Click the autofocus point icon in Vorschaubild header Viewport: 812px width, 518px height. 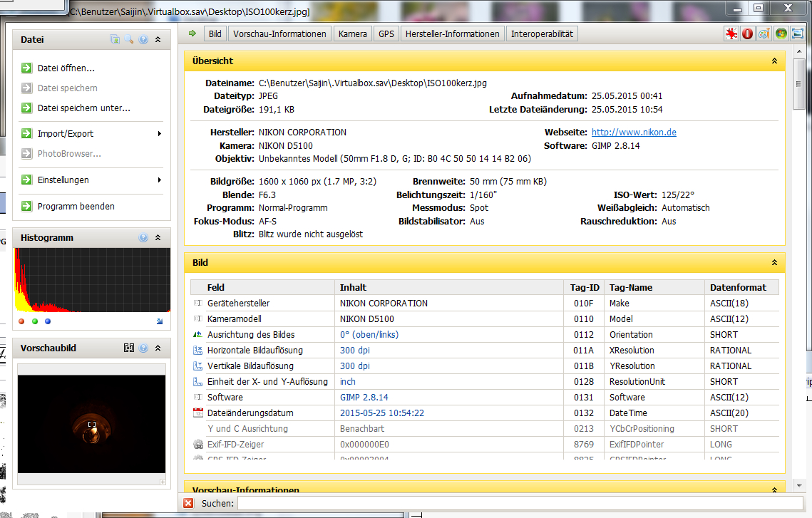tap(128, 348)
